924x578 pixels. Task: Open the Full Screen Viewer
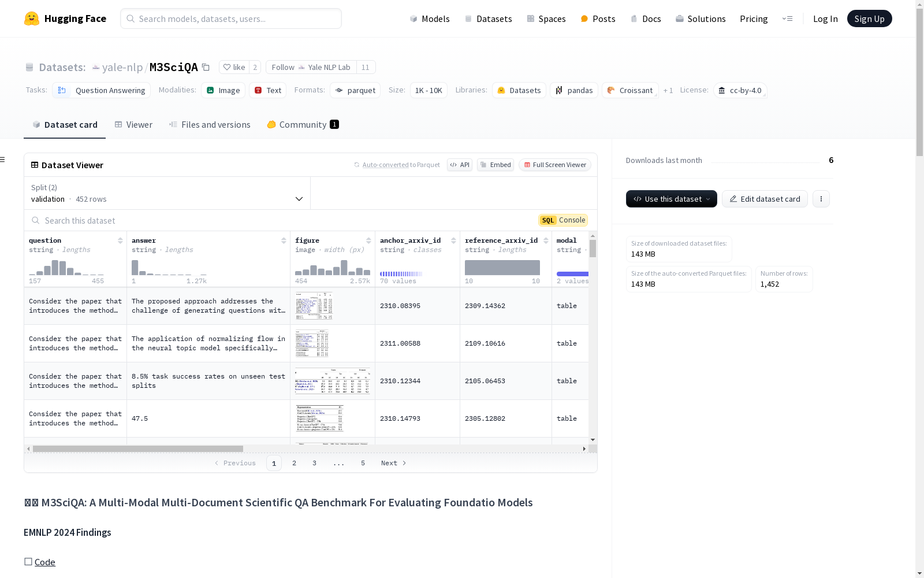(554, 165)
